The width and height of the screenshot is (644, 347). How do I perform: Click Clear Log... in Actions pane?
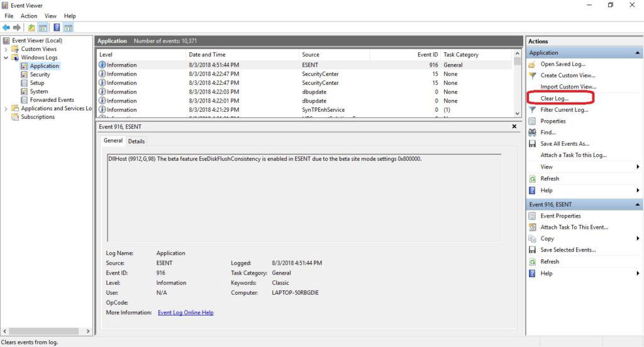point(555,98)
